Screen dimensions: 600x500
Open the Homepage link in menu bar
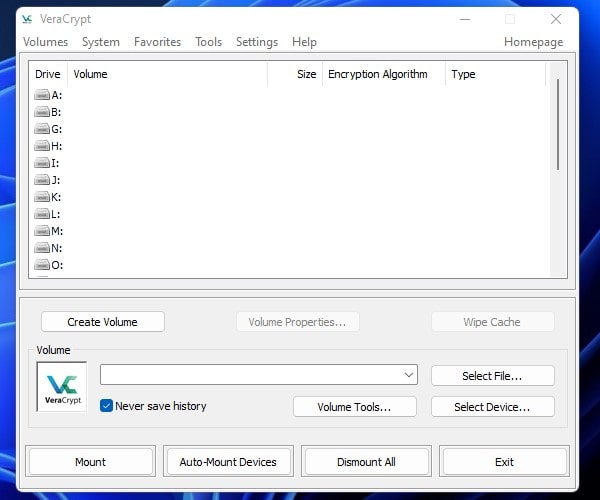533,42
